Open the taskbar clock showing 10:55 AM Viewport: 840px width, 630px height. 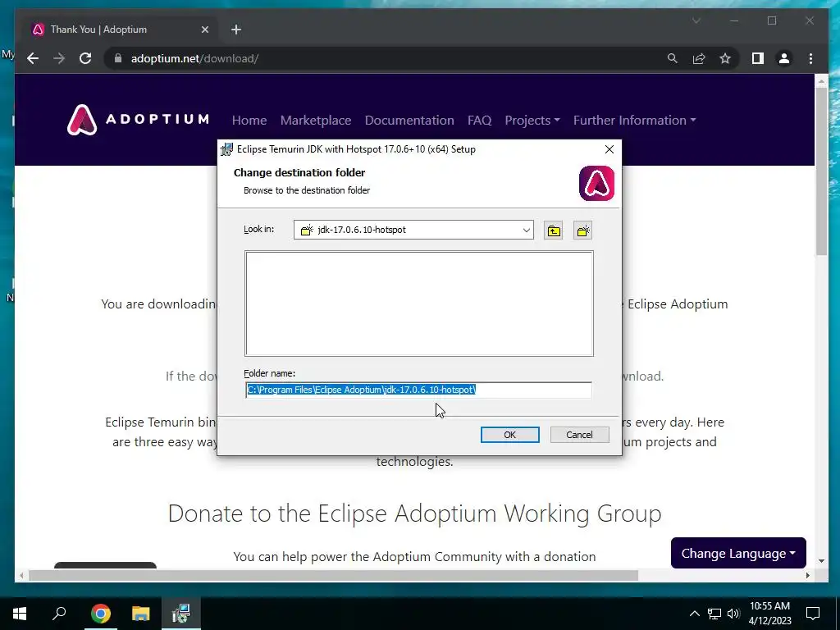[769, 614]
